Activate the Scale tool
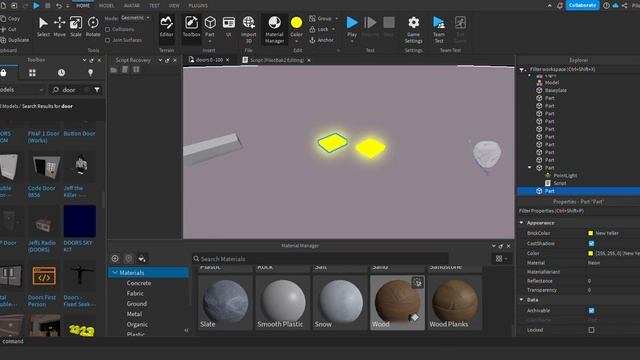The width and height of the screenshot is (640, 360). 76,27
